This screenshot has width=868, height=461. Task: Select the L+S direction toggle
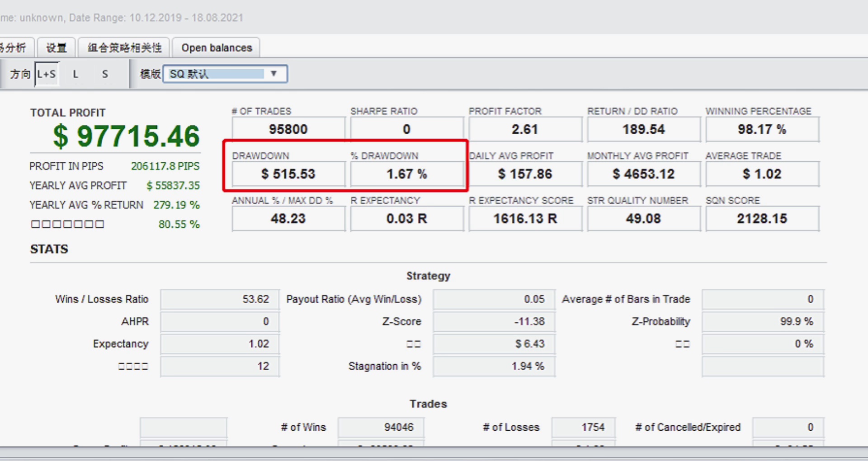pyautogui.click(x=47, y=74)
